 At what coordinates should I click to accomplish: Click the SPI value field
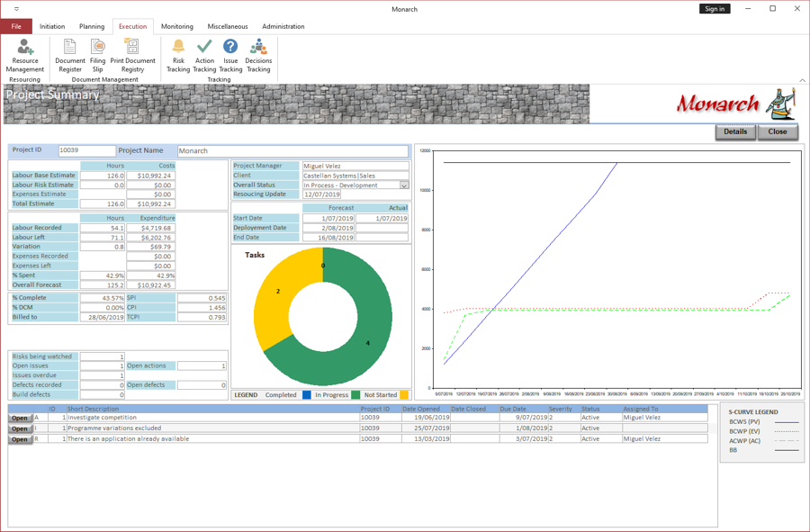202,298
